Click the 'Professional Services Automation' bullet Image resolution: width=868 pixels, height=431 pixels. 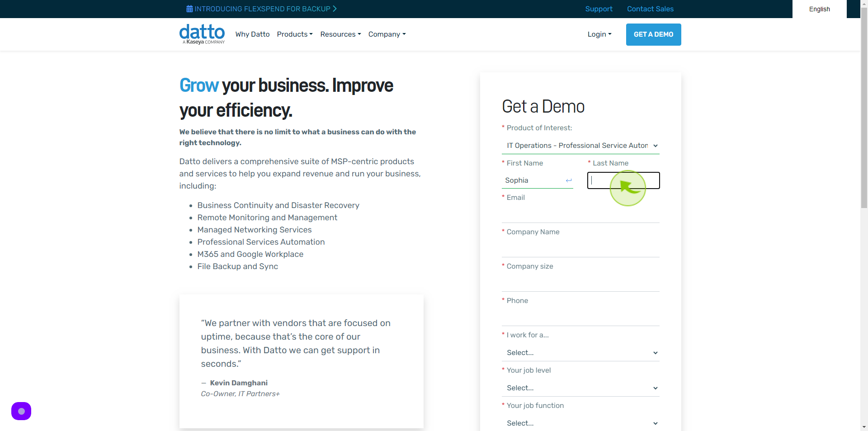[261, 242]
